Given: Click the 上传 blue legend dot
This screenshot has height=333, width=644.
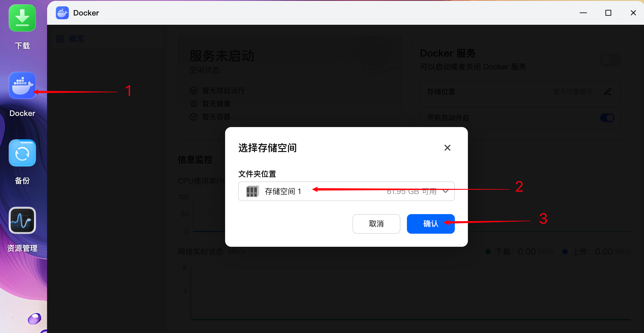Looking at the screenshot, I should click(565, 252).
